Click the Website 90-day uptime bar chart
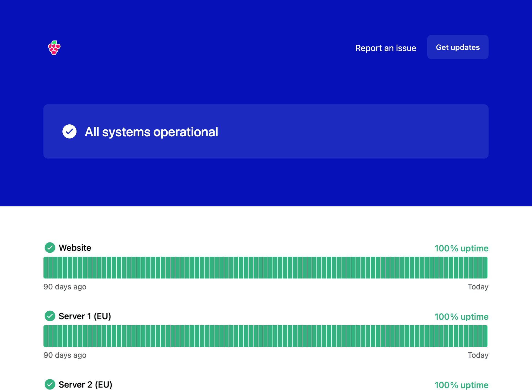This screenshot has height=392, width=532. pos(265,268)
